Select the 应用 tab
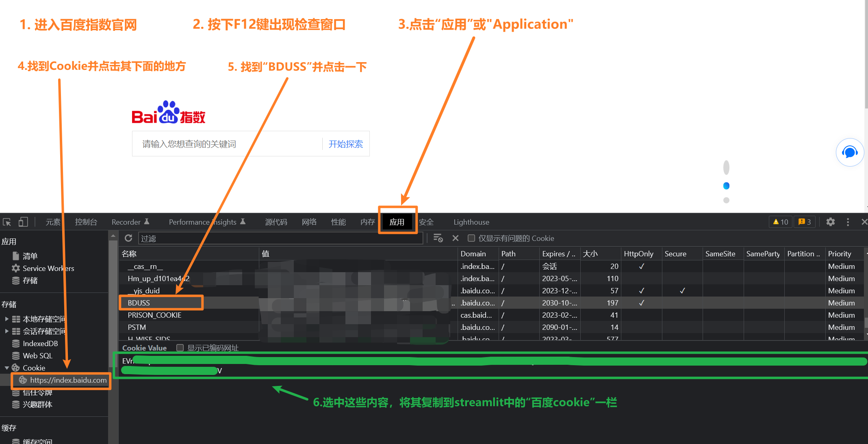The height and width of the screenshot is (444, 868). coord(397,222)
